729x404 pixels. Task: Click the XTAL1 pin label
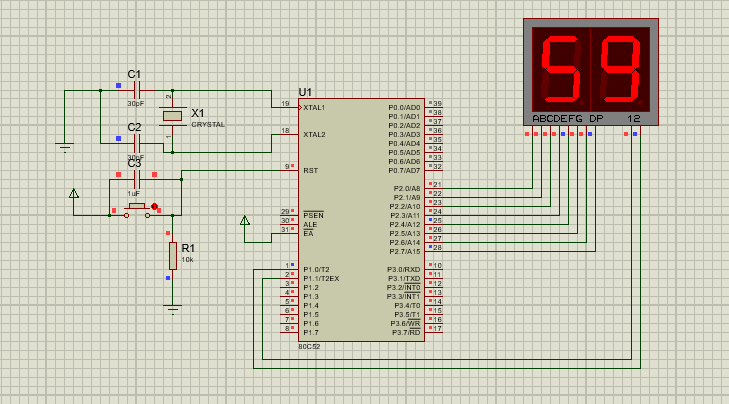click(x=314, y=107)
